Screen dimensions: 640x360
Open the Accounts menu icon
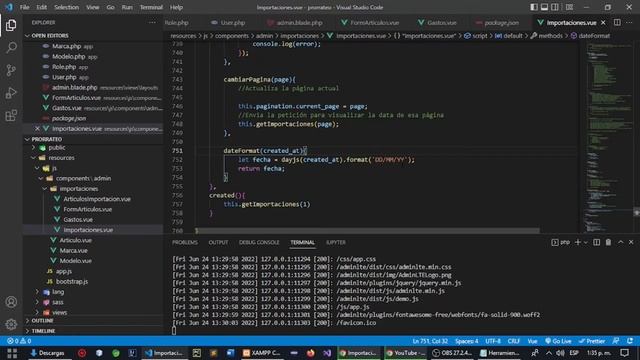11,302
